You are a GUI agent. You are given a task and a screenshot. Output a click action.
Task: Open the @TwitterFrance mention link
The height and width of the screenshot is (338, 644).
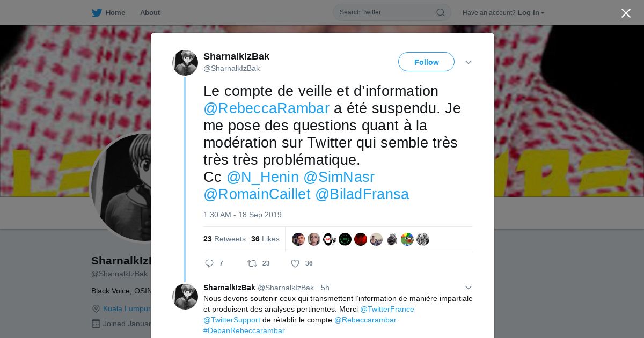[387, 309]
